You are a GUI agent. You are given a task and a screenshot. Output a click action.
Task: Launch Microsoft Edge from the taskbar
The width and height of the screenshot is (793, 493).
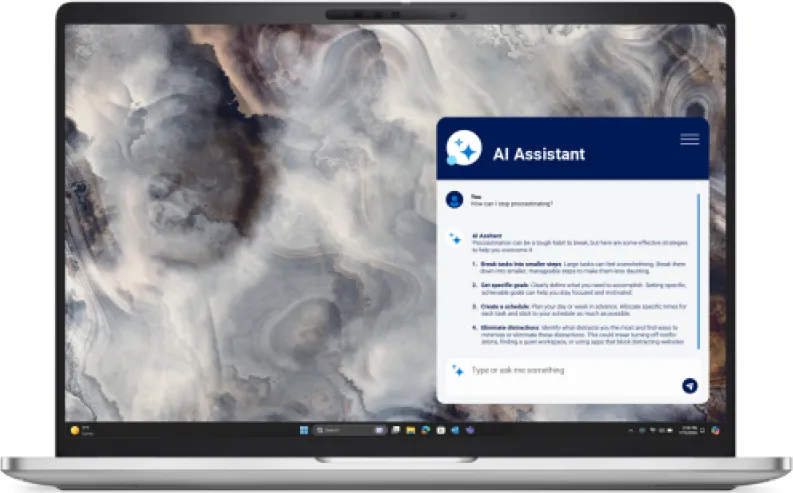426,430
